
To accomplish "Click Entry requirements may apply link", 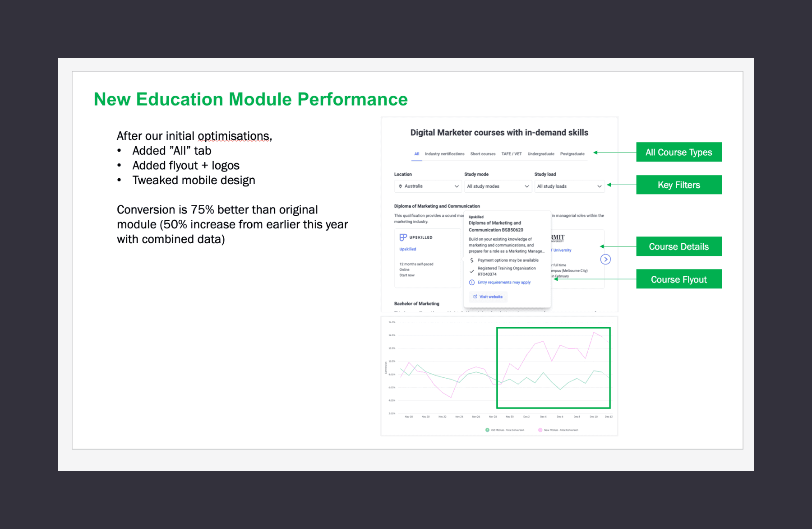I will [x=504, y=282].
